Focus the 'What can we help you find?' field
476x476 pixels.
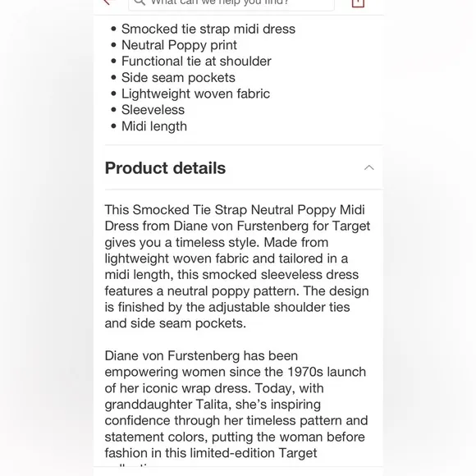pyautogui.click(x=231, y=3)
